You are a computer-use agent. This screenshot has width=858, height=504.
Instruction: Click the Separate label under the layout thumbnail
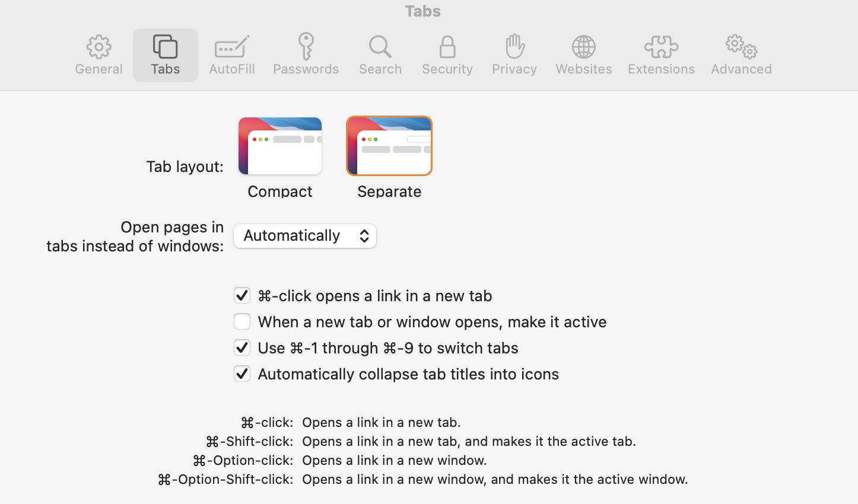tap(389, 191)
